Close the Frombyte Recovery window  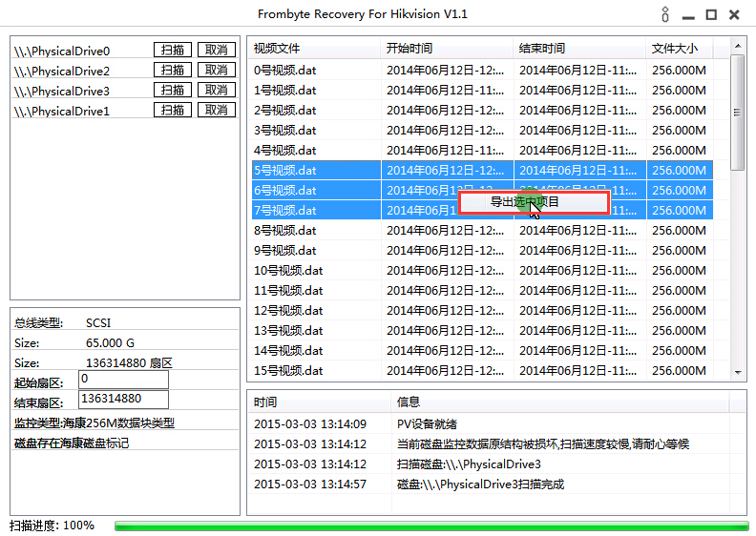click(x=734, y=15)
